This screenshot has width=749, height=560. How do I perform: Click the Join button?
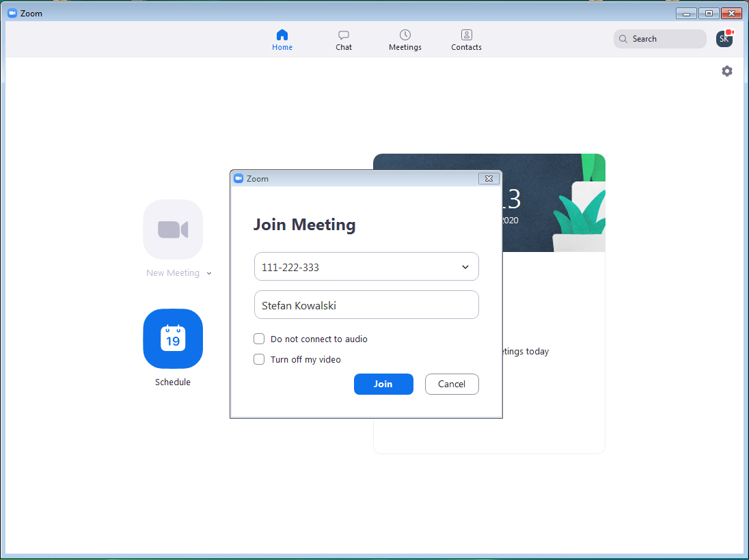pyautogui.click(x=383, y=384)
